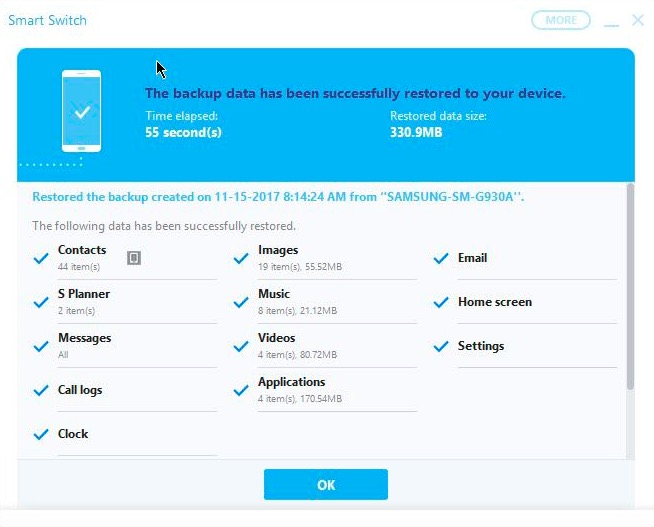This screenshot has width=654, height=527.
Task: Click the Contacts details icon
Action: (x=134, y=258)
